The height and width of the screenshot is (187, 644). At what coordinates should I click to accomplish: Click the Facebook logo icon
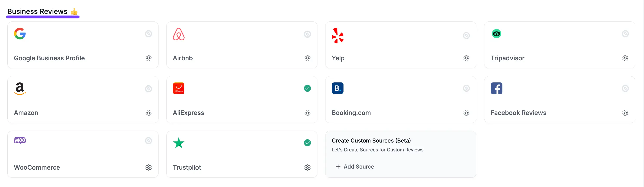(x=497, y=88)
